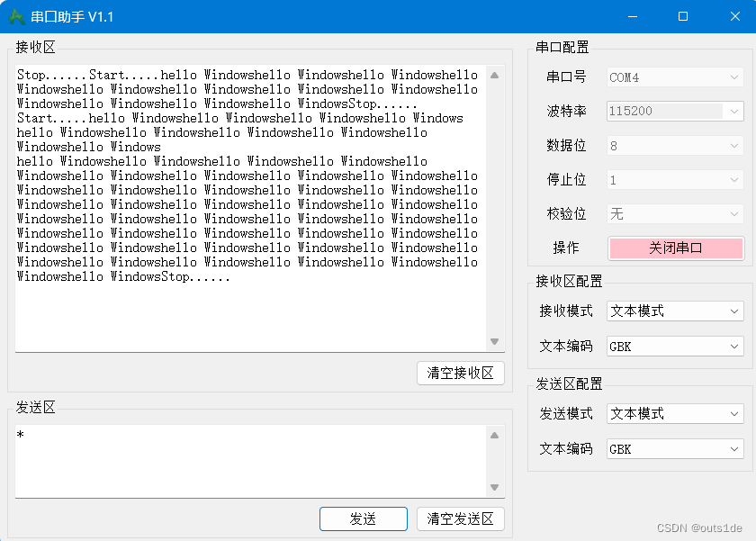Click the 发送 button to transmit data

[363, 518]
